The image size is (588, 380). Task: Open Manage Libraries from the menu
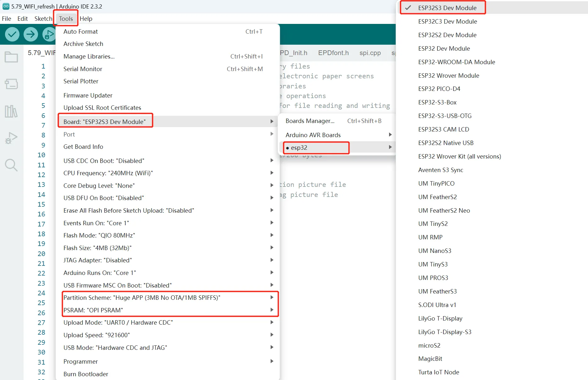click(168, 56)
